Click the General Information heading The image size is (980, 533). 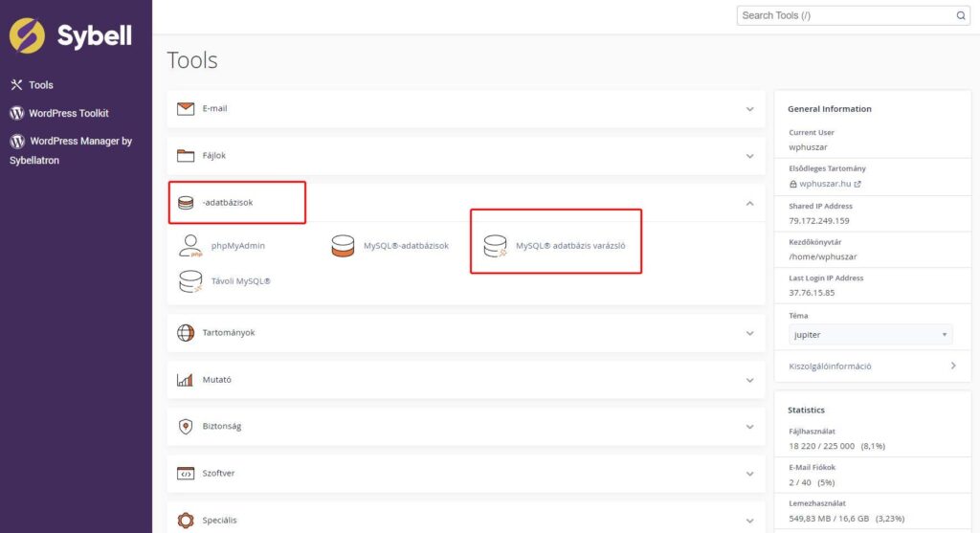(x=830, y=109)
